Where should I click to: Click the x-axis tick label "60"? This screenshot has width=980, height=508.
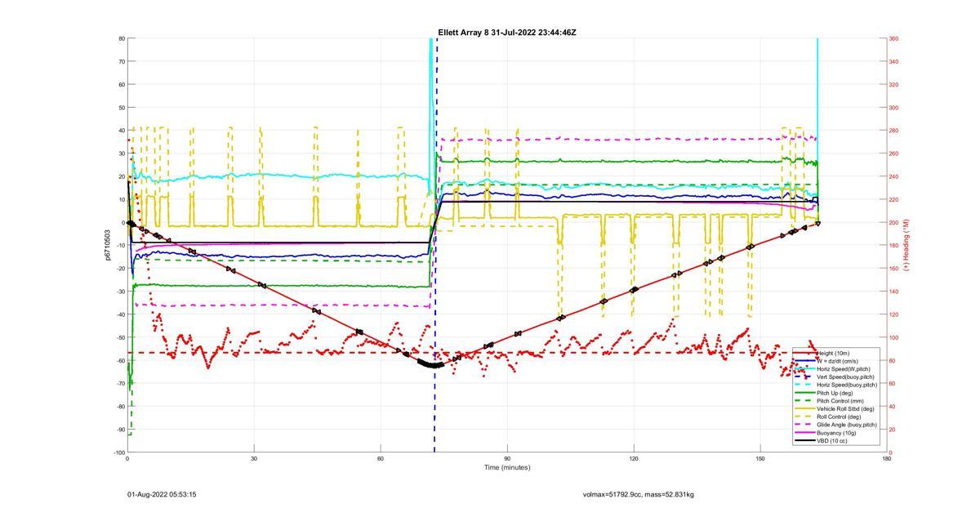(381, 458)
